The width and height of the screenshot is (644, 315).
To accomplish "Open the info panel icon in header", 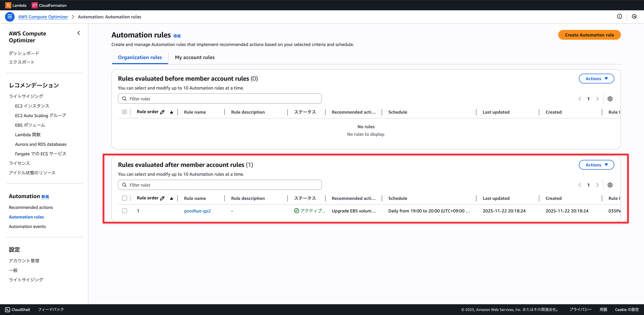I will (619, 17).
